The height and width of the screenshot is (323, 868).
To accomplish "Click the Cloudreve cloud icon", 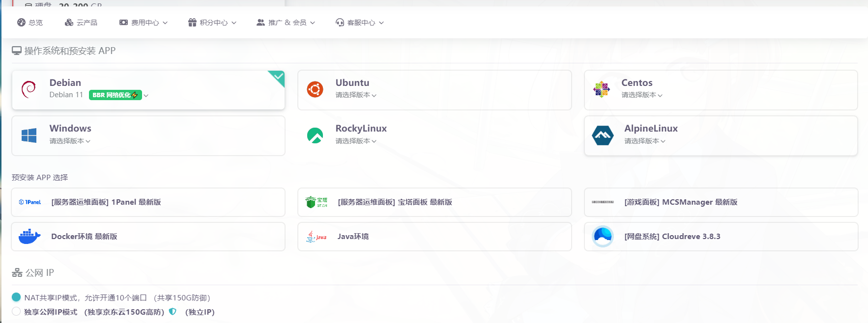I will [x=603, y=237].
